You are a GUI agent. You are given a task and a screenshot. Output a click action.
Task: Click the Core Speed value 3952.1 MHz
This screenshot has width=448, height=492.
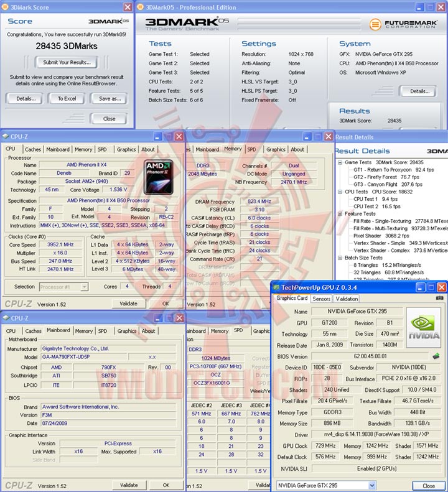(x=60, y=244)
